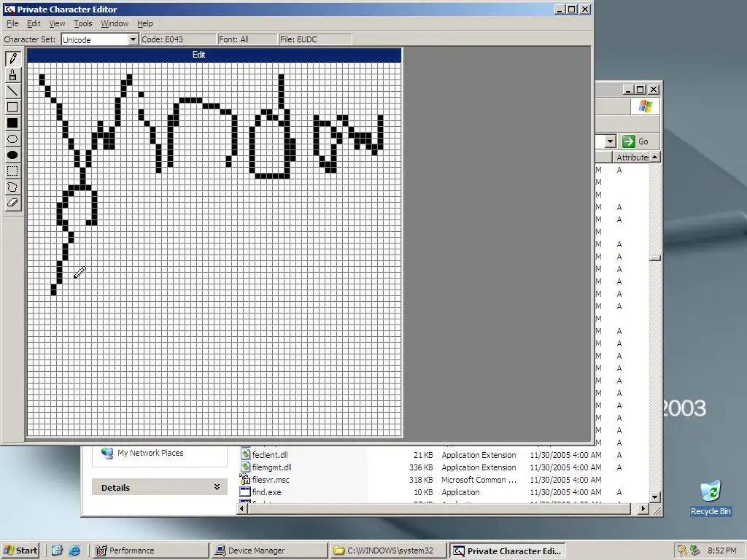Expand the Character Set dropdown

pos(133,39)
